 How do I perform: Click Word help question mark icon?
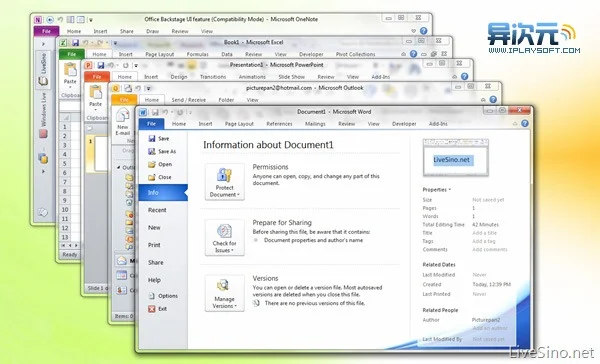point(525,123)
